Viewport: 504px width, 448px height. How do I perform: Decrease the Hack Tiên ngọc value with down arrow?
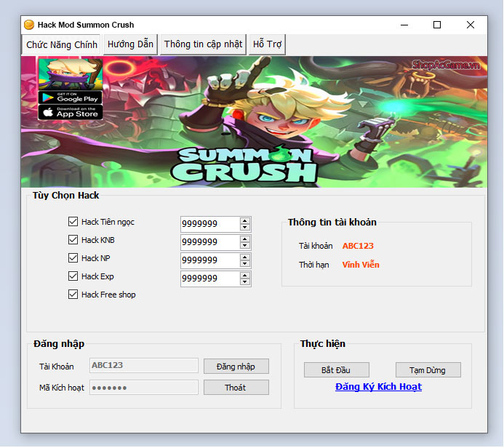(245, 228)
